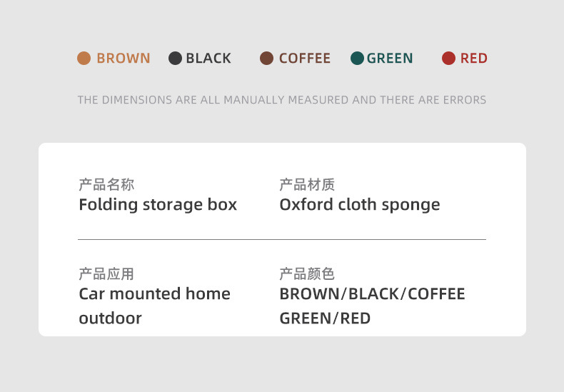564x392 pixels.
Task: Click the 产品名称 heading
Action: pyautogui.click(x=106, y=186)
